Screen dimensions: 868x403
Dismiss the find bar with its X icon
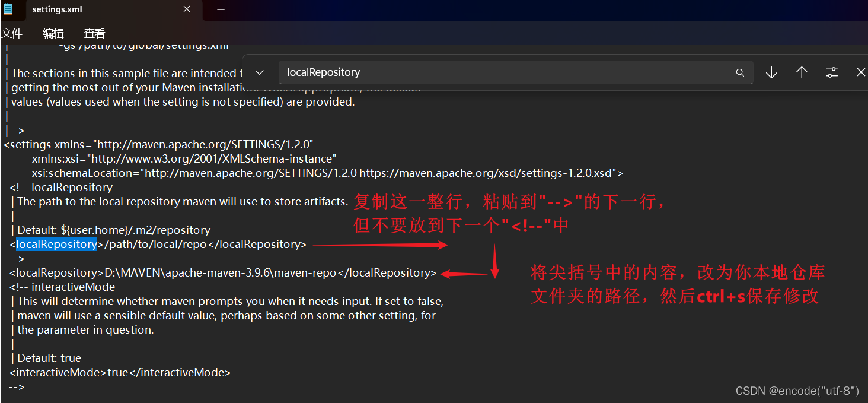860,72
